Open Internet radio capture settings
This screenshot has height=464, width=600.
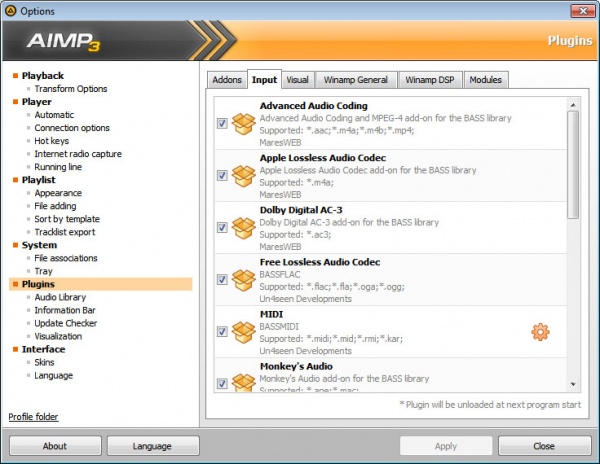pos(78,154)
